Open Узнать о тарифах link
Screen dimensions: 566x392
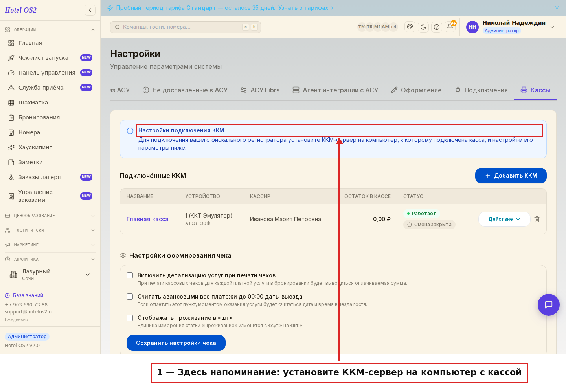(303, 8)
